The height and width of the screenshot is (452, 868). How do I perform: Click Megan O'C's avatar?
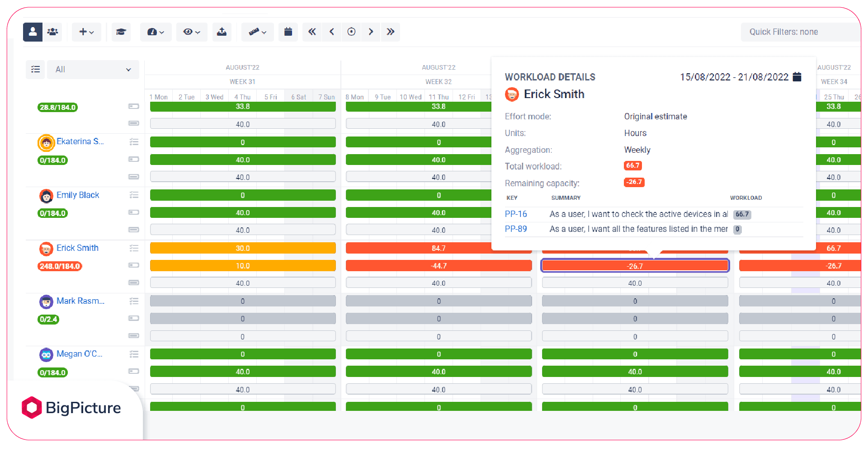[x=46, y=355]
